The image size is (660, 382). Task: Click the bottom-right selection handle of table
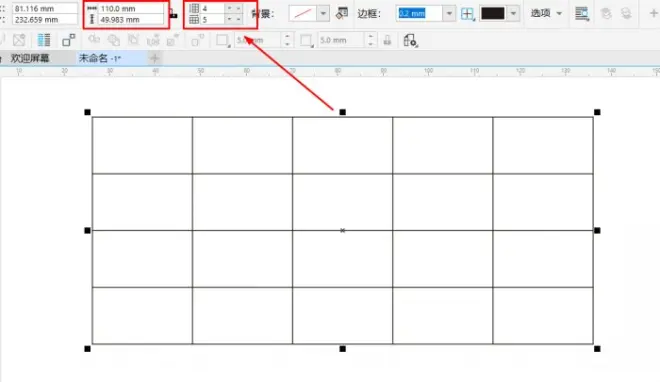(x=597, y=349)
